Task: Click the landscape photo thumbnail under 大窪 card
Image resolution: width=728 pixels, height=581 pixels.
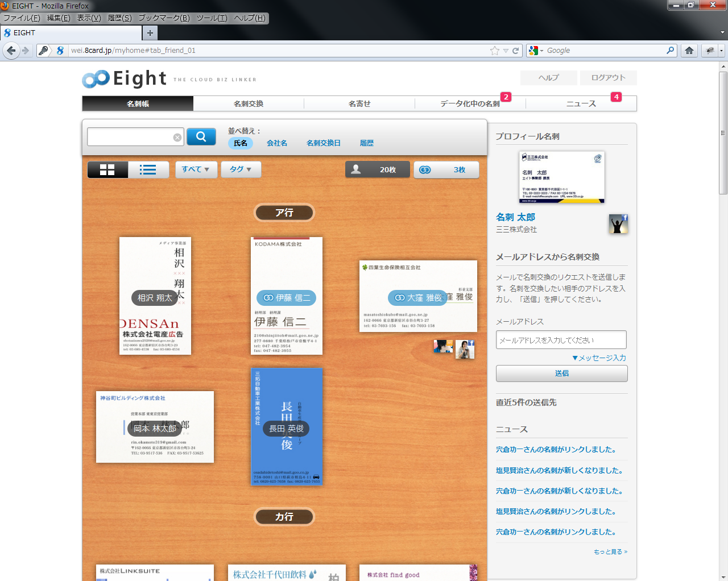Action: [x=443, y=346]
